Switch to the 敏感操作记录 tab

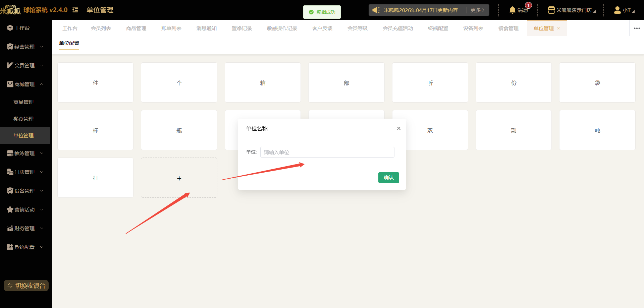click(282, 28)
